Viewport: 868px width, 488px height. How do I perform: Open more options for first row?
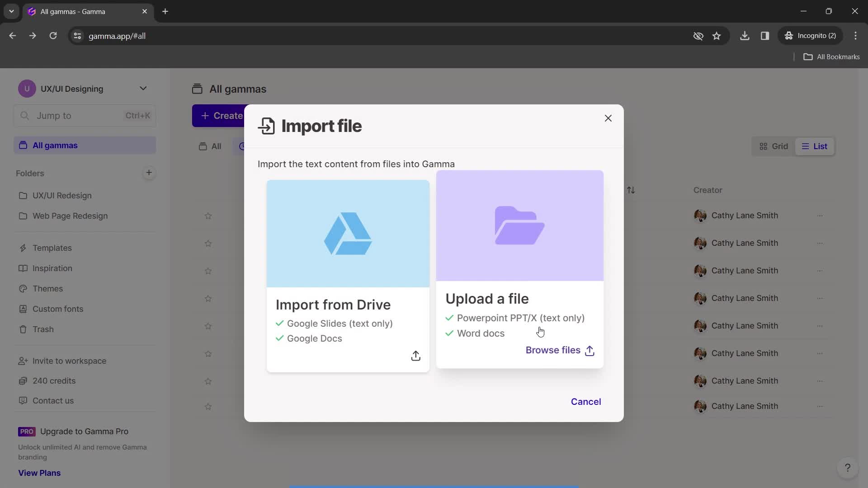[x=820, y=216]
